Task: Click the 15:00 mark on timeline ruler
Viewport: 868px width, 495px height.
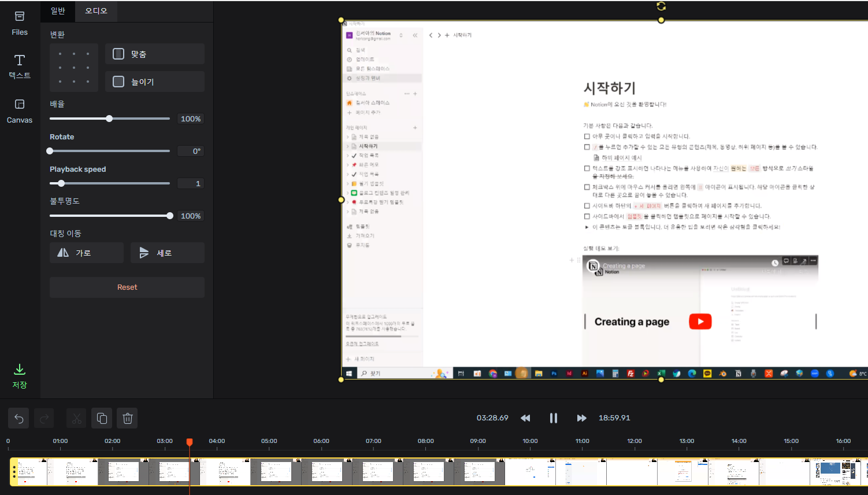Action: [x=791, y=441]
